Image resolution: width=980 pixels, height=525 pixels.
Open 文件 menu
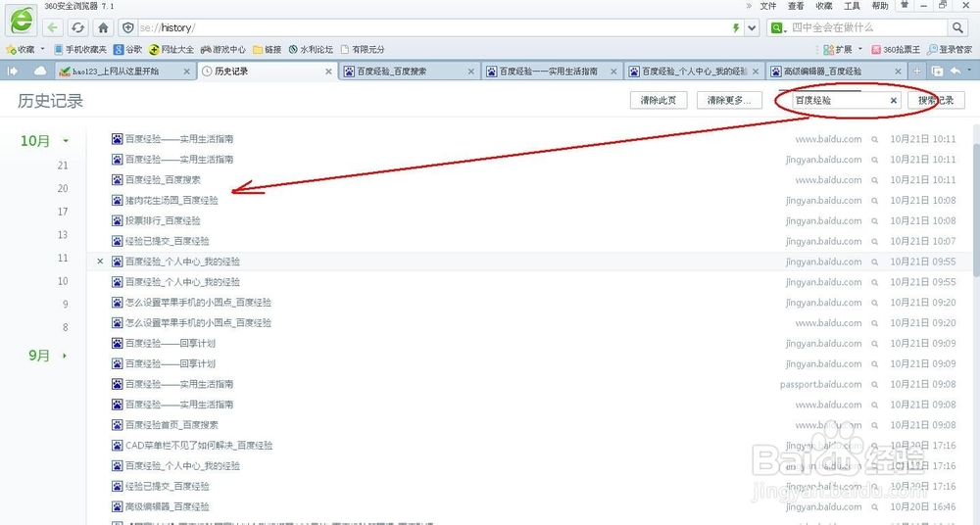[x=768, y=6]
